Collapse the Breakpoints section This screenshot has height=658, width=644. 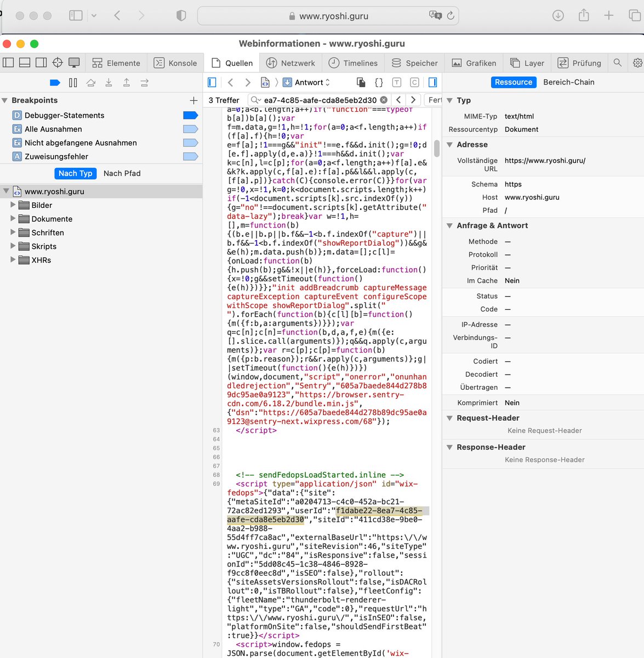pyautogui.click(x=4, y=100)
